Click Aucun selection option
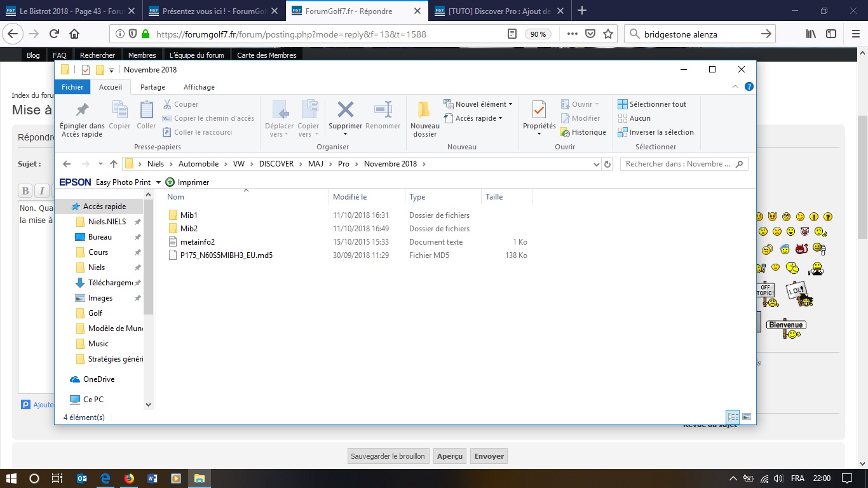 (x=634, y=118)
